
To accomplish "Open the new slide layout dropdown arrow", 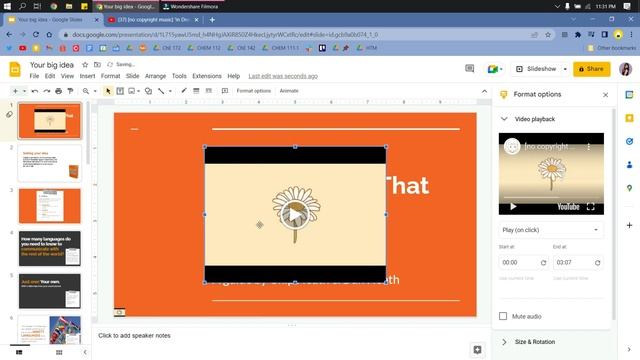I will point(24,91).
